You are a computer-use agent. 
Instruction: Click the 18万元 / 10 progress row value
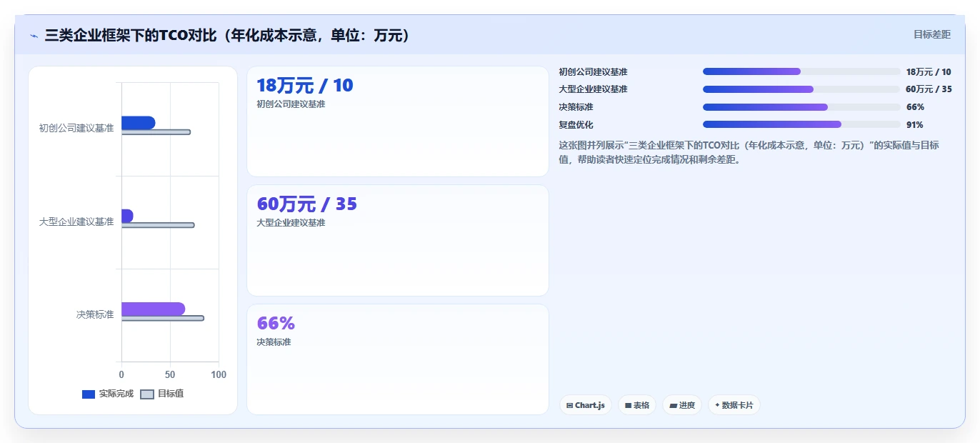click(929, 72)
